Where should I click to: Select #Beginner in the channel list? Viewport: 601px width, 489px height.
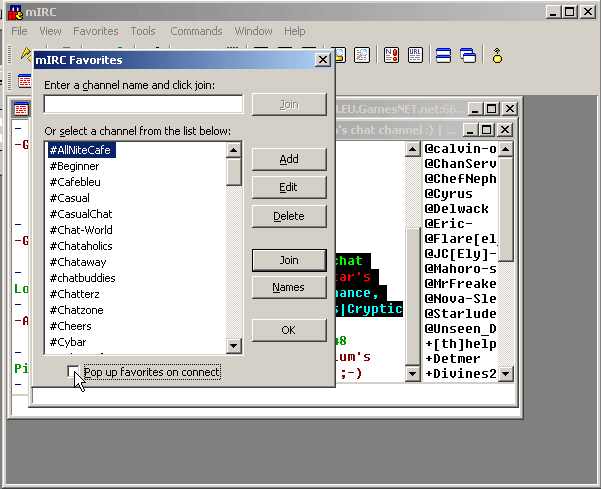tap(74, 166)
